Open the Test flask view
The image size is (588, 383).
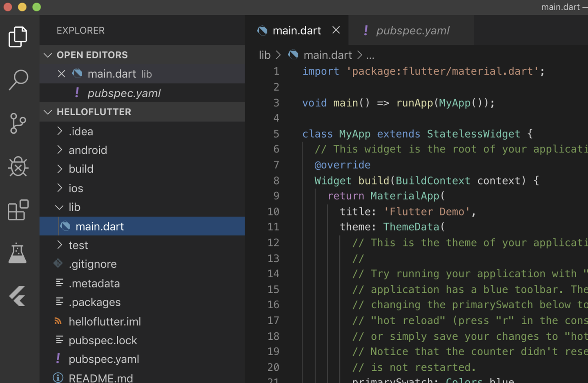pos(18,253)
